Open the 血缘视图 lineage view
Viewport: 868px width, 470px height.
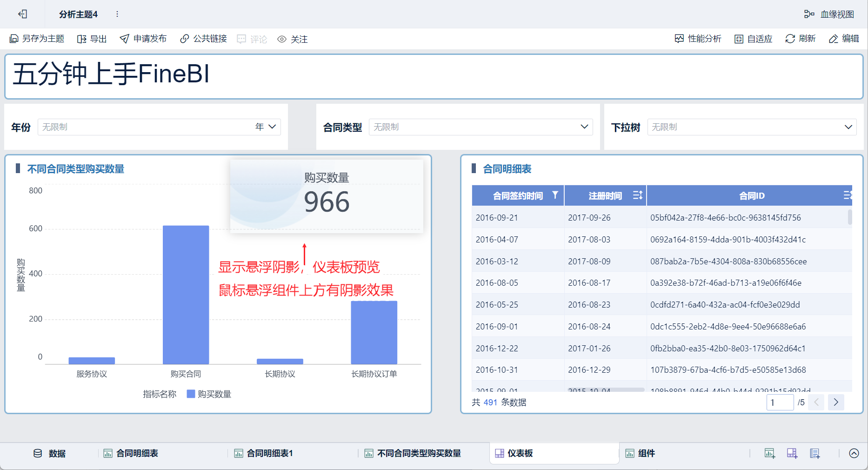coord(829,14)
